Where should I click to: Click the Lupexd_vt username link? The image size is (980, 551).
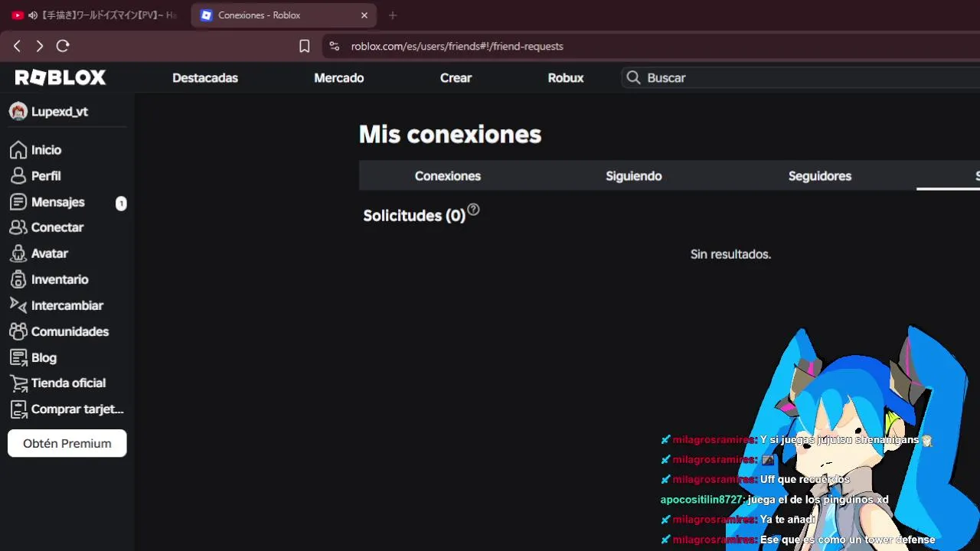click(60, 112)
